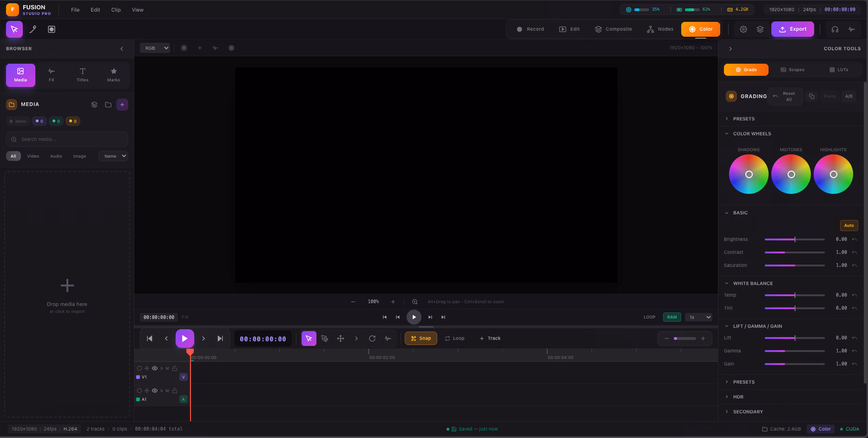
Task: Click the zoom-to-fit magnifier icon below viewer
Action: point(415,302)
